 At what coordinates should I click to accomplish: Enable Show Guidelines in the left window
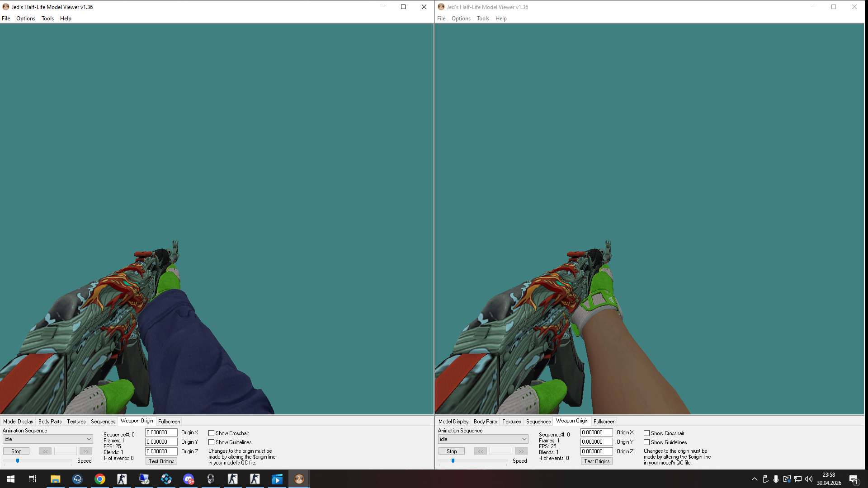tap(211, 442)
